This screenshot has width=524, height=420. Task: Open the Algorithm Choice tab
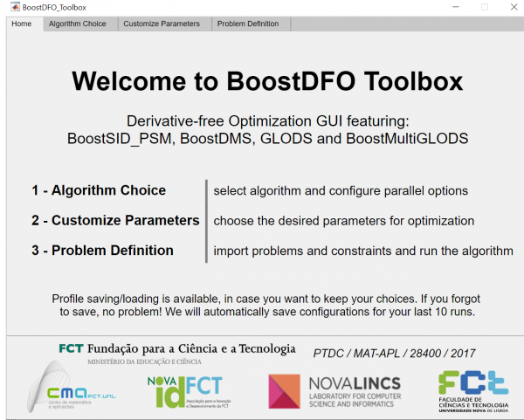coord(78,24)
